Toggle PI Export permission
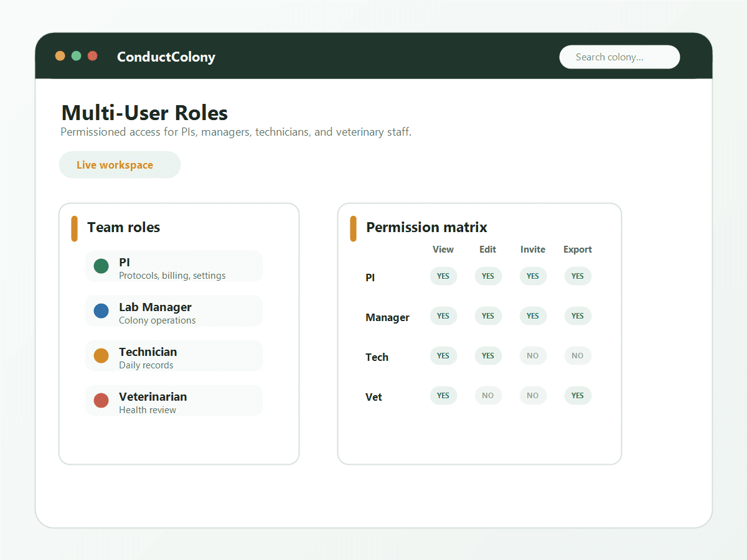Viewport: 747px width, 560px height. point(578,276)
